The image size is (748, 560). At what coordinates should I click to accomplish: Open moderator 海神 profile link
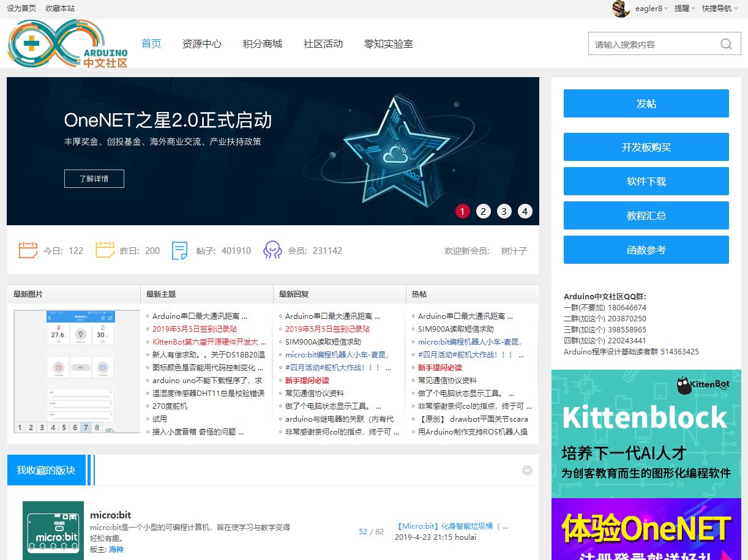point(116,549)
